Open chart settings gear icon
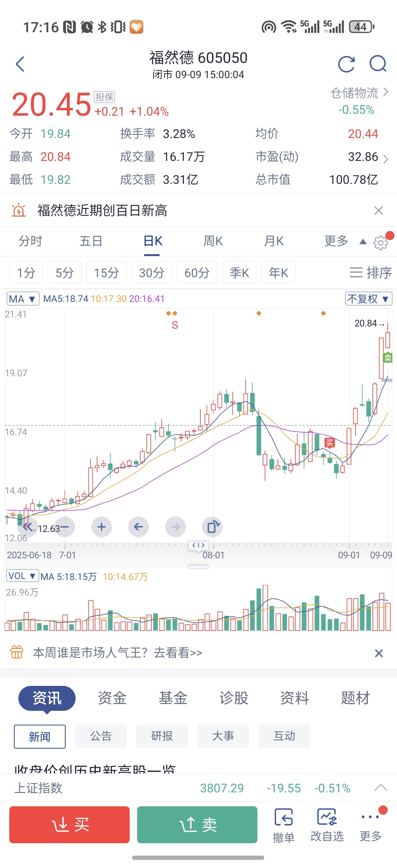 [x=381, y=243]
